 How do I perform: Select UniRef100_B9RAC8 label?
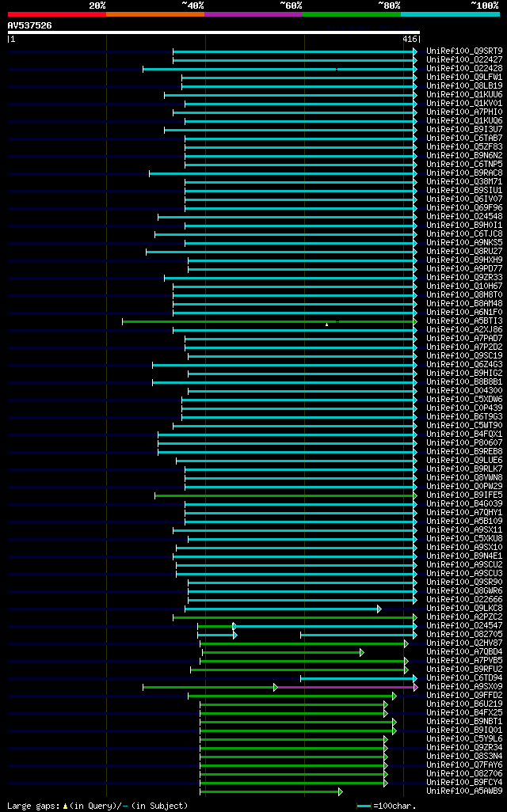(x=464, y=173)
